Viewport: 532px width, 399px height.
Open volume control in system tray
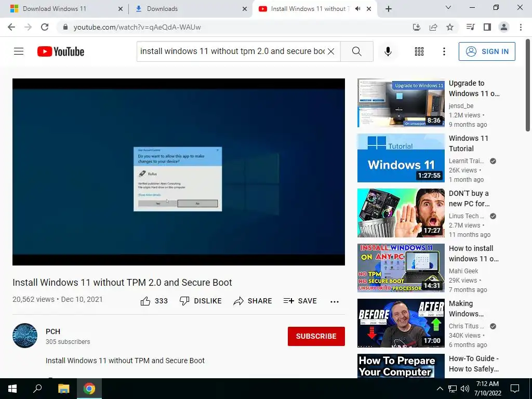465,389
